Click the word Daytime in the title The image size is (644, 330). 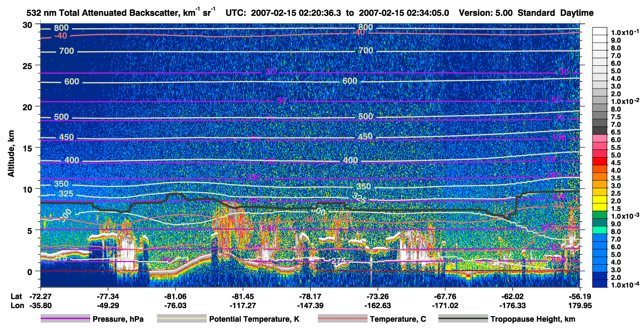[x=577, y=13]
